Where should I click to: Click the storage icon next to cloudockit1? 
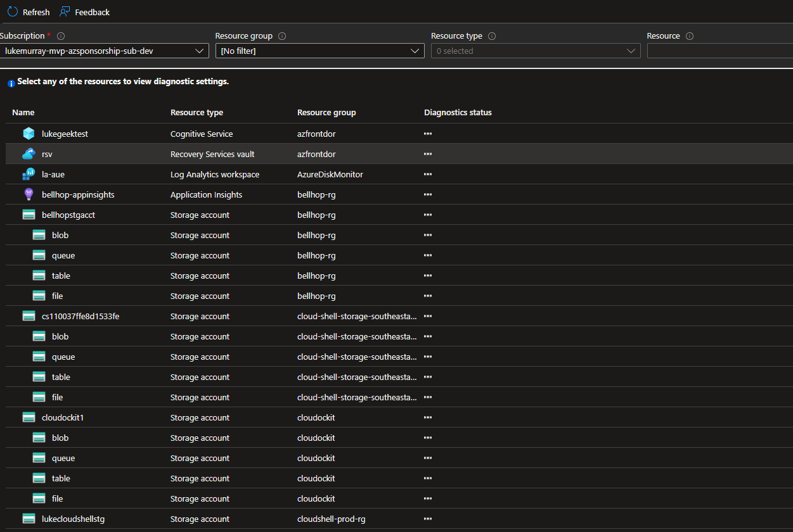29,417
